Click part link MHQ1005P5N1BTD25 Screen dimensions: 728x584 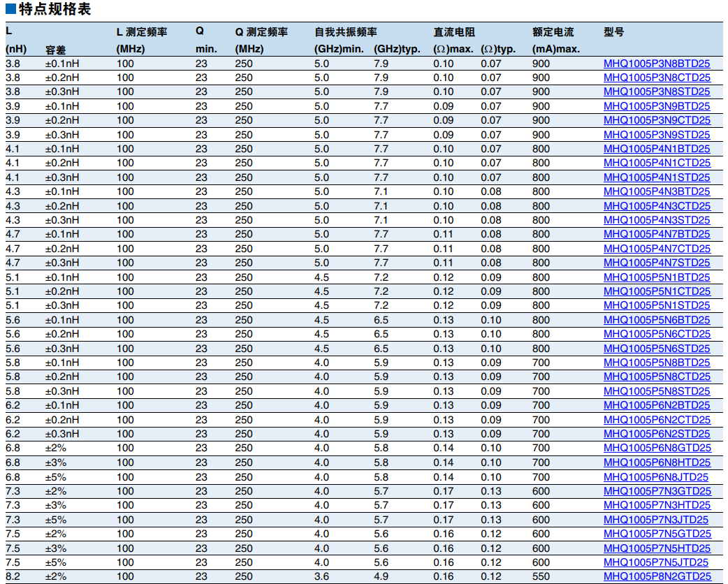coord(657,277)
